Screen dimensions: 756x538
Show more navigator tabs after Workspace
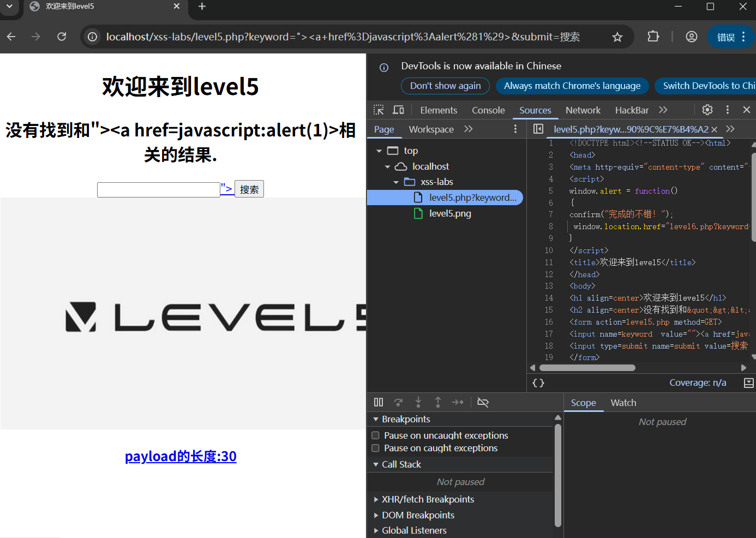468,129
